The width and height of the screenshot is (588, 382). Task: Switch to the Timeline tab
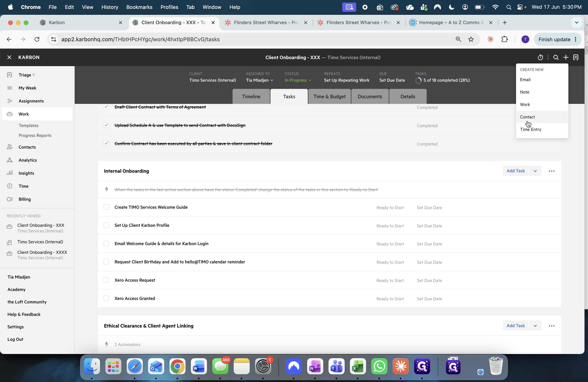251,96
